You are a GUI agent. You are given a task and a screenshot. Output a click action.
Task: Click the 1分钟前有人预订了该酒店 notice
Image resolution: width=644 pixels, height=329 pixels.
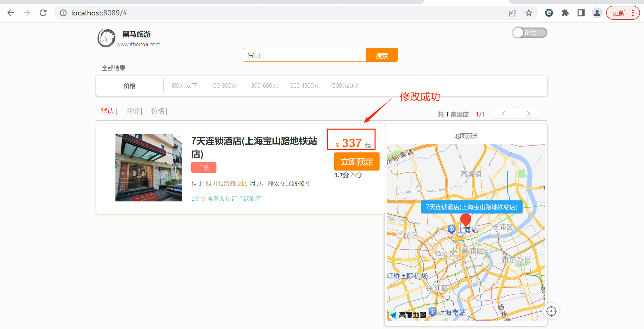point(226,199)
